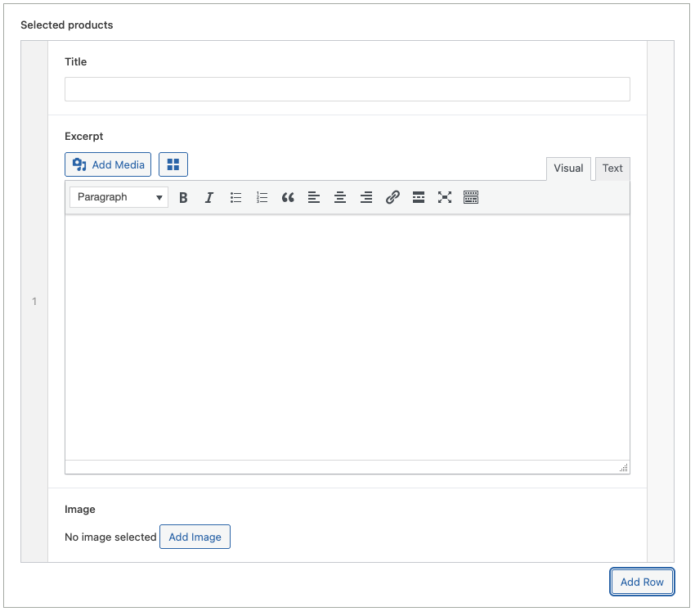Focus the Title input field
Screen dimensions: 695x616
point(347,89)
